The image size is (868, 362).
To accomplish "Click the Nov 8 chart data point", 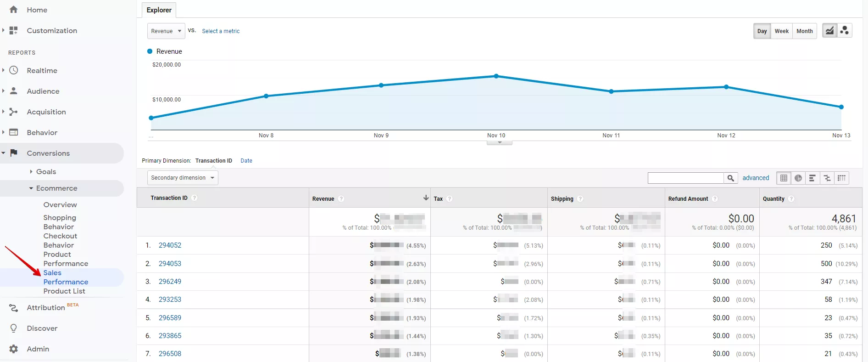I will (266, 96).
